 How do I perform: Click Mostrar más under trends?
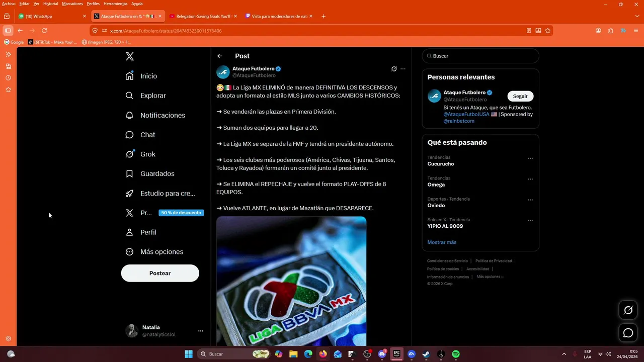point(442,242)
